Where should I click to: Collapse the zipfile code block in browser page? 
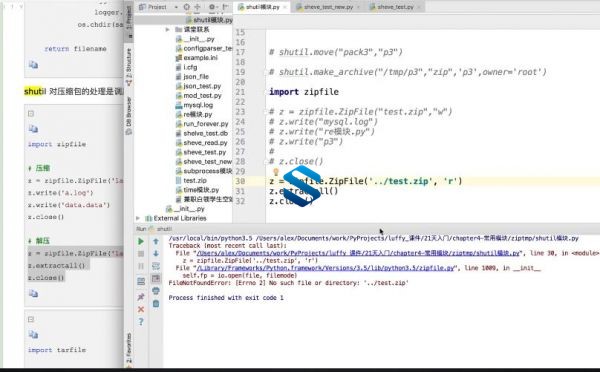click(x=31, y=113)
